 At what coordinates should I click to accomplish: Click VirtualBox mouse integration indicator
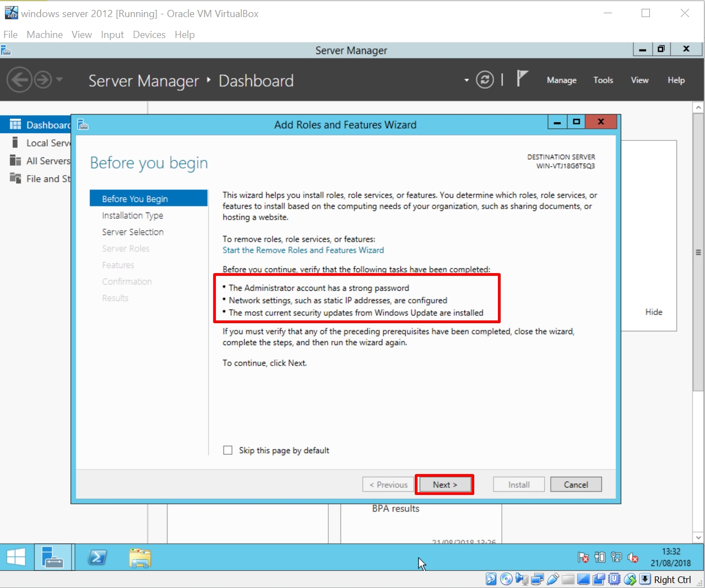pyautogui.click(x=630, y=579)
